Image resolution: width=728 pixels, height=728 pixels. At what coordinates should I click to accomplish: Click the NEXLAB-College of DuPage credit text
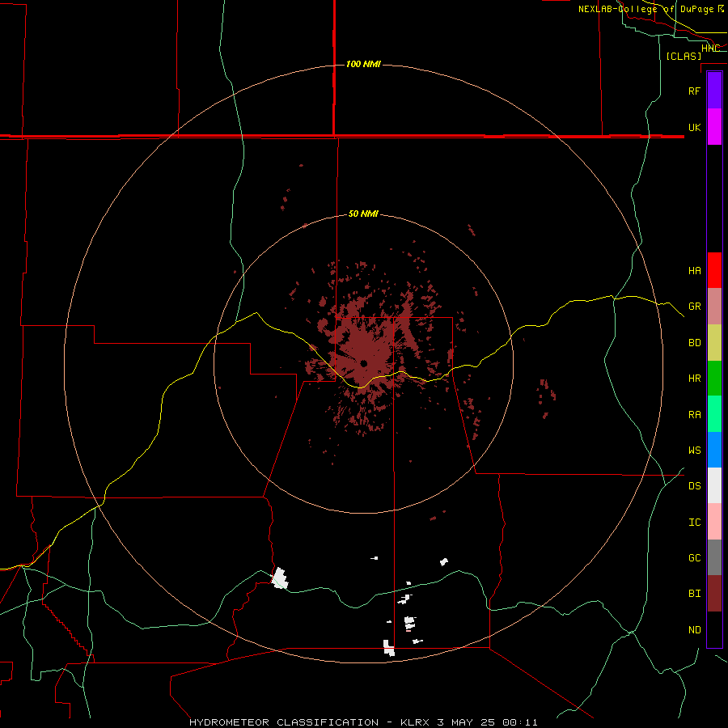645,9
